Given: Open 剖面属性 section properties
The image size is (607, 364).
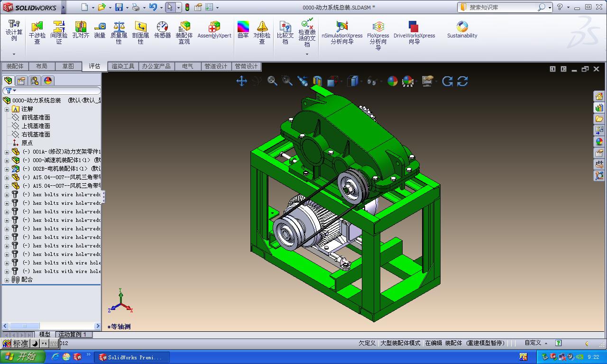Looking at the screenshot, I should (x=140, y=32).
